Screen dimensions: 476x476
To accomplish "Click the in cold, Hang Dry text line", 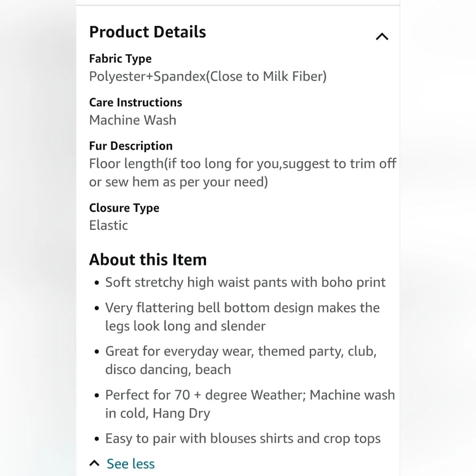I will (158, 413).
